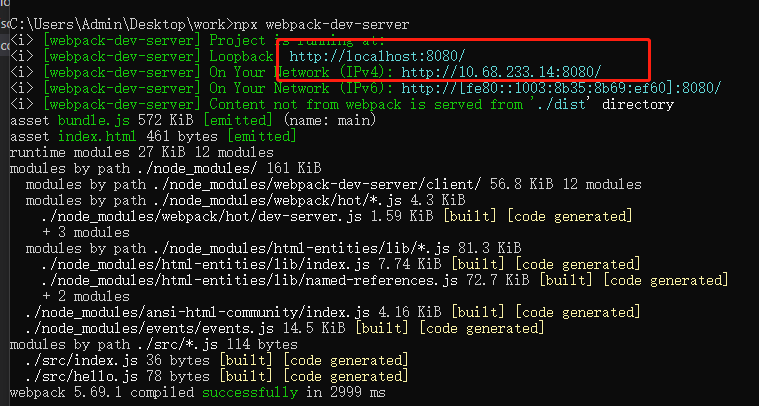Click 'in 2999 ms' in the last line
The height and width of the screenshot is (406, 759).
[x=346, y=392]
